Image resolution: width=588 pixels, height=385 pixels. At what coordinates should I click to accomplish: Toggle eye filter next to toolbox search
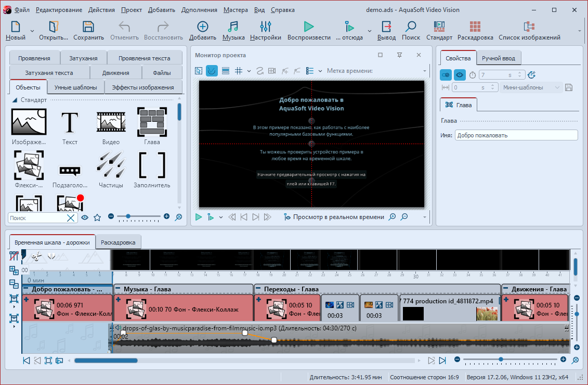tap(85, 217)
